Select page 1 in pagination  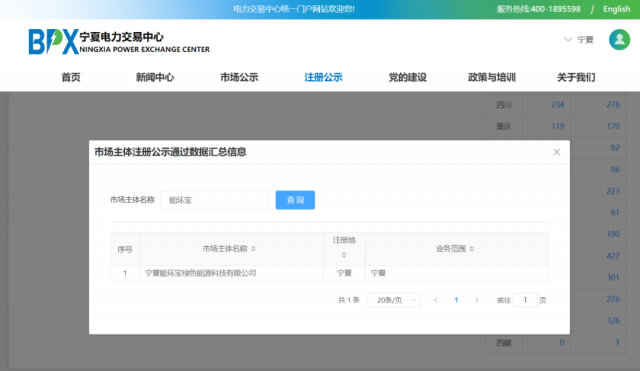pos(456,300)
